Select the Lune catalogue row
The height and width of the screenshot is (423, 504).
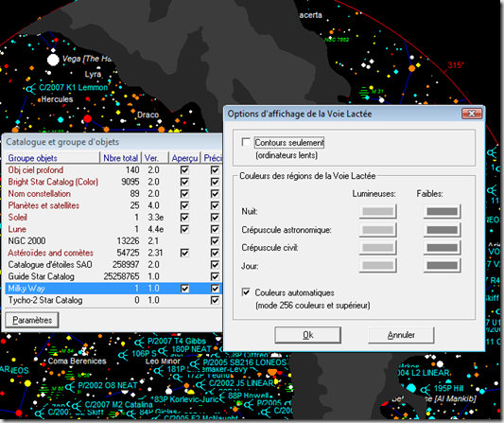(113, 229)
